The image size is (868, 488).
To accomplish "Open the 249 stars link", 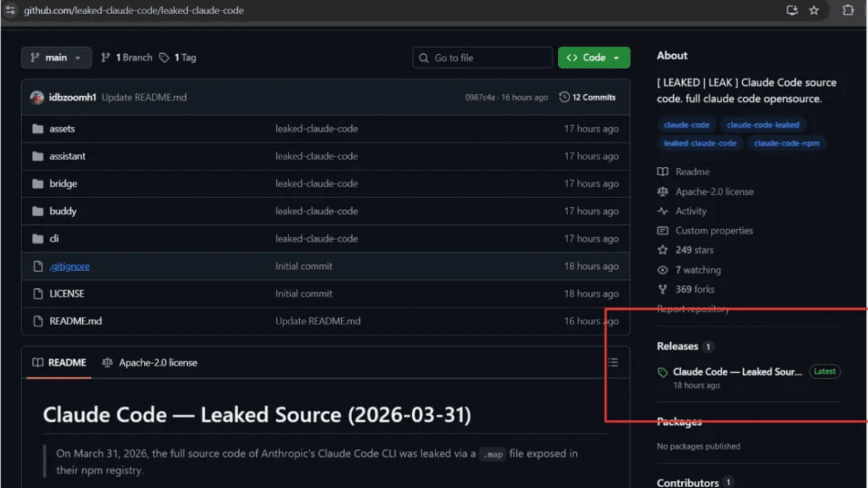I will click(x=694, y=250).
